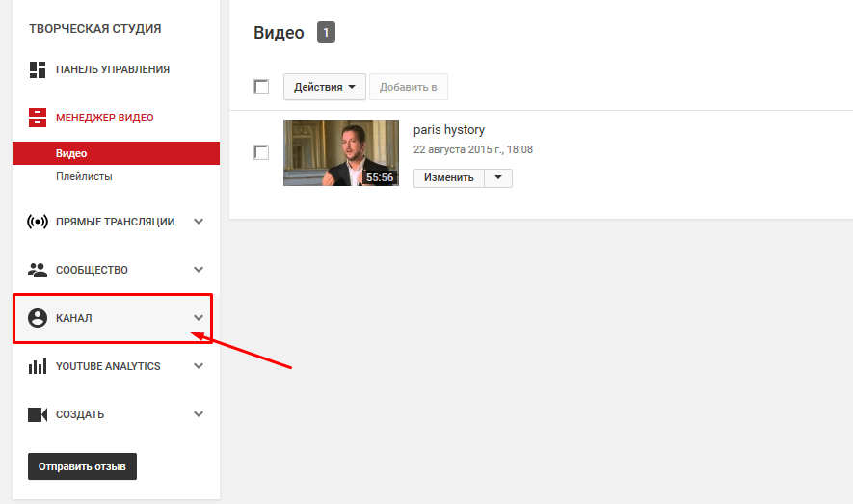Click the Добавить в button
Image resolution: width=853 pixels, height=504 pixels.
409,87
